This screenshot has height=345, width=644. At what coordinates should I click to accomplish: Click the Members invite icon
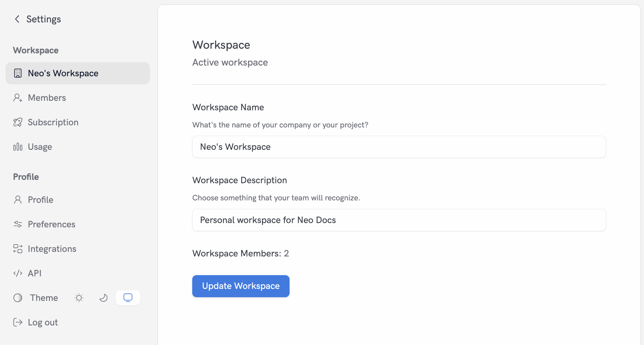point(18,97)
